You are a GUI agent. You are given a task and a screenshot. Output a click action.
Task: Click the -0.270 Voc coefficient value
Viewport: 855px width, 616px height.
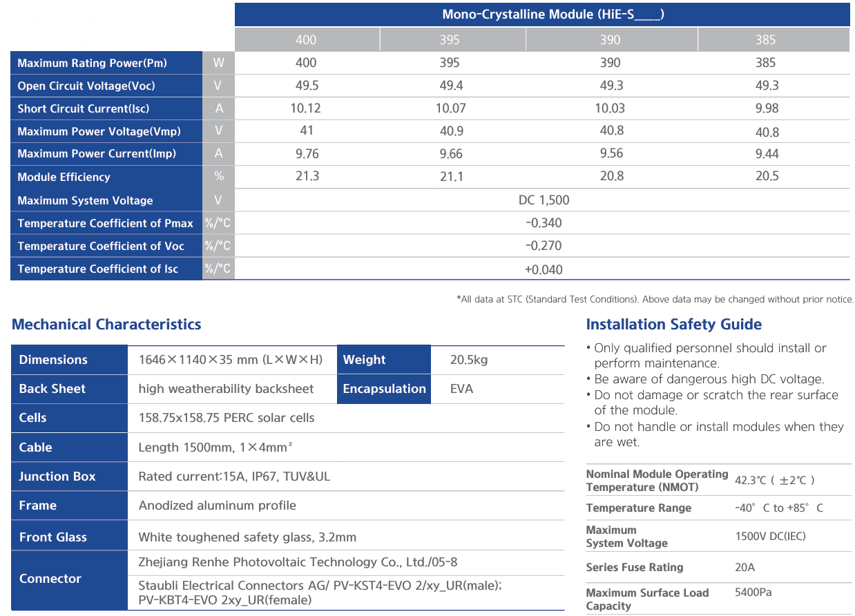[x=544, y=246]
